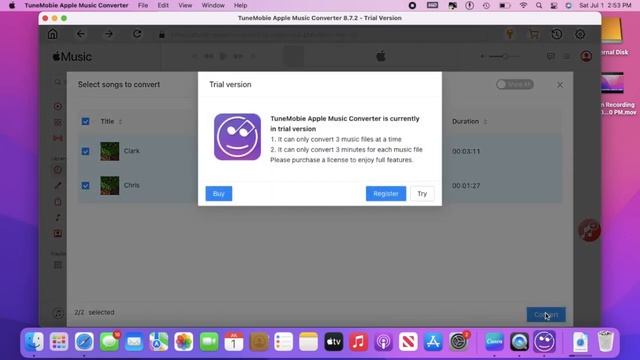Screen dimensions: 640x360
Task: Click the Register button
Action: 386,193
